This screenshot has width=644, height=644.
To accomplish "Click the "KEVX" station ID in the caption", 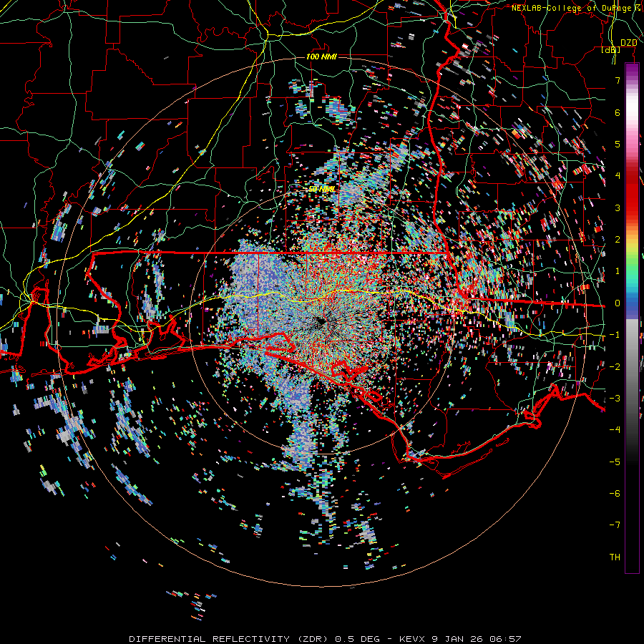I will [413, 639].
